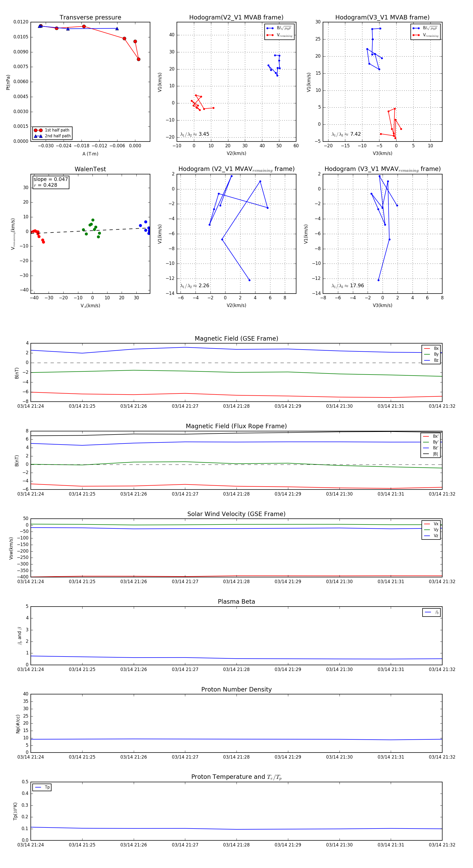Viewport: 473px width, 868px height.
Task: Click the "V remaining (km/s)" y-axis label of WalenTest
Action: click(x=13, y=234)
